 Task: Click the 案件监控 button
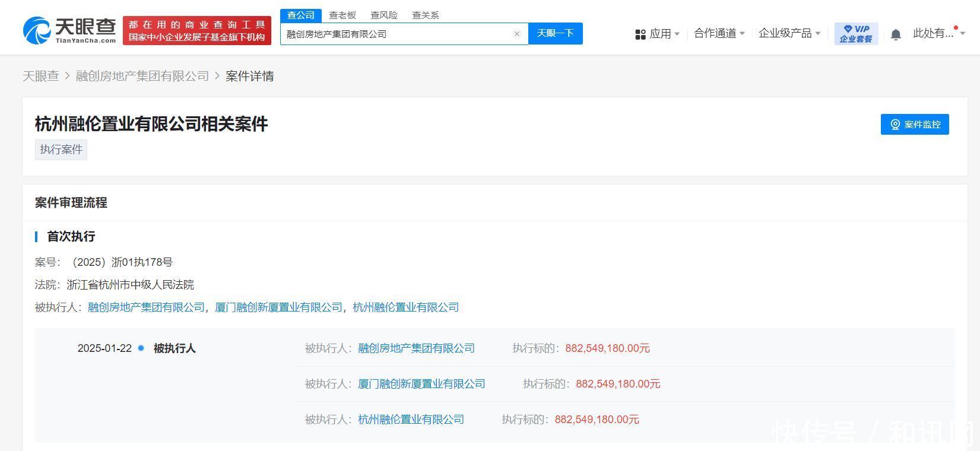click(x=915, y=124)
